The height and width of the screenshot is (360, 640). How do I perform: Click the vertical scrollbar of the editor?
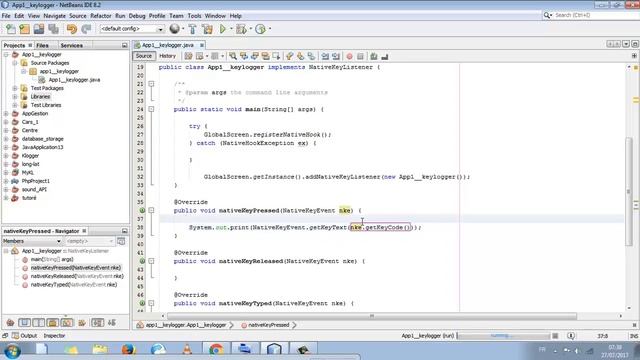[629, 192]
